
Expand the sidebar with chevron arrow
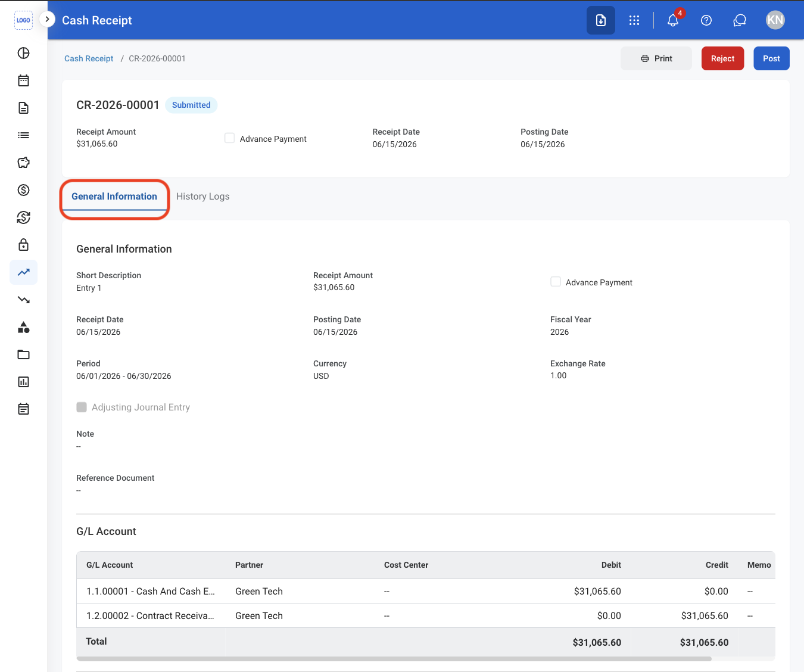[47, 19]
